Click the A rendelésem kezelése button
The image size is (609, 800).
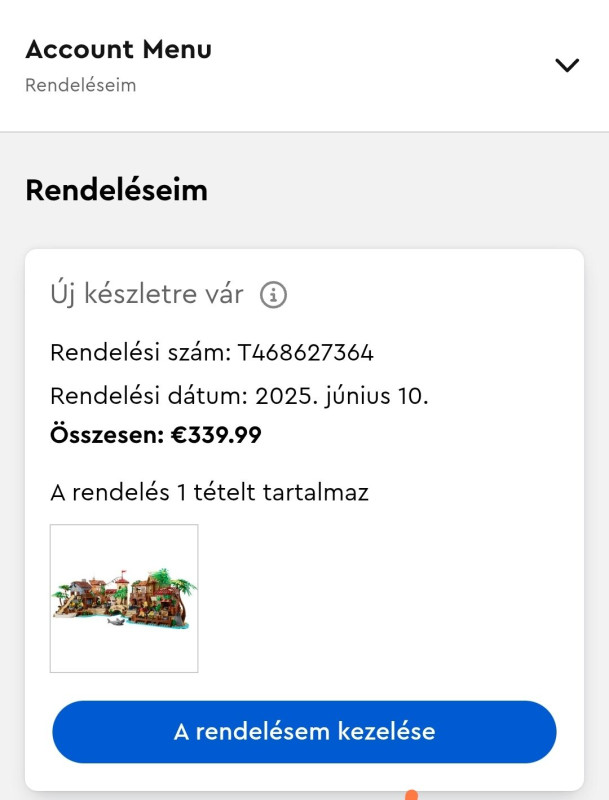coord(304,732)
